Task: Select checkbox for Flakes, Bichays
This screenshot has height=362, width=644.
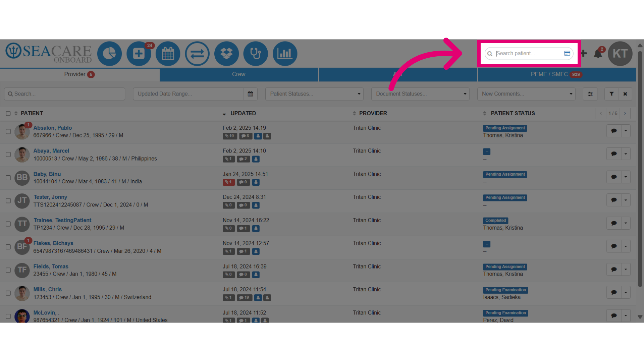Action: (8, 247)
